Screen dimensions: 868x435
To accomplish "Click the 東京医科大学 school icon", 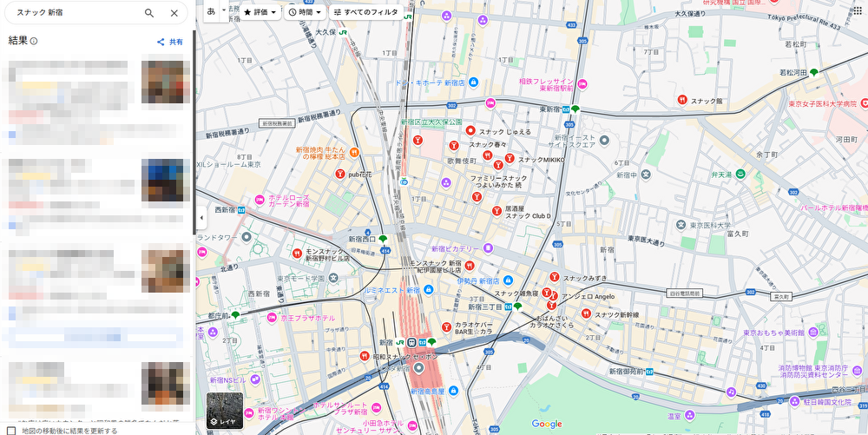I will [681, 225].
